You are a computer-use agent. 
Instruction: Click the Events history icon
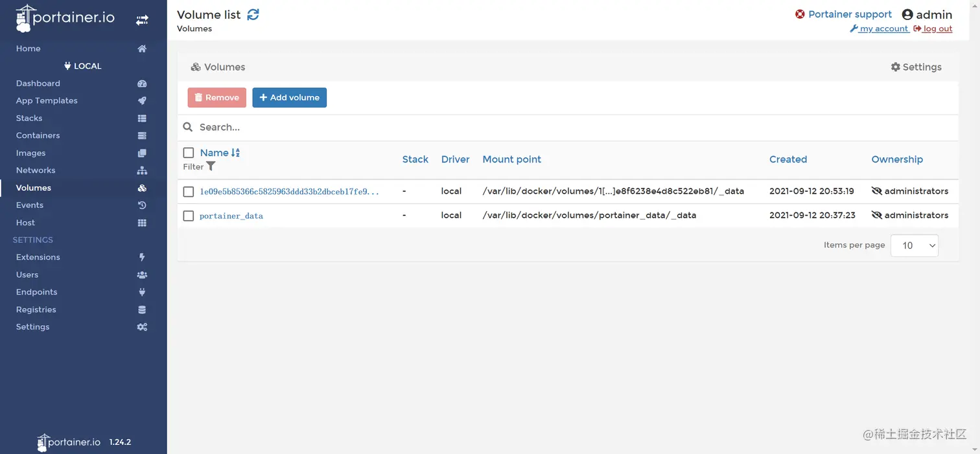(x=142, y=205)
